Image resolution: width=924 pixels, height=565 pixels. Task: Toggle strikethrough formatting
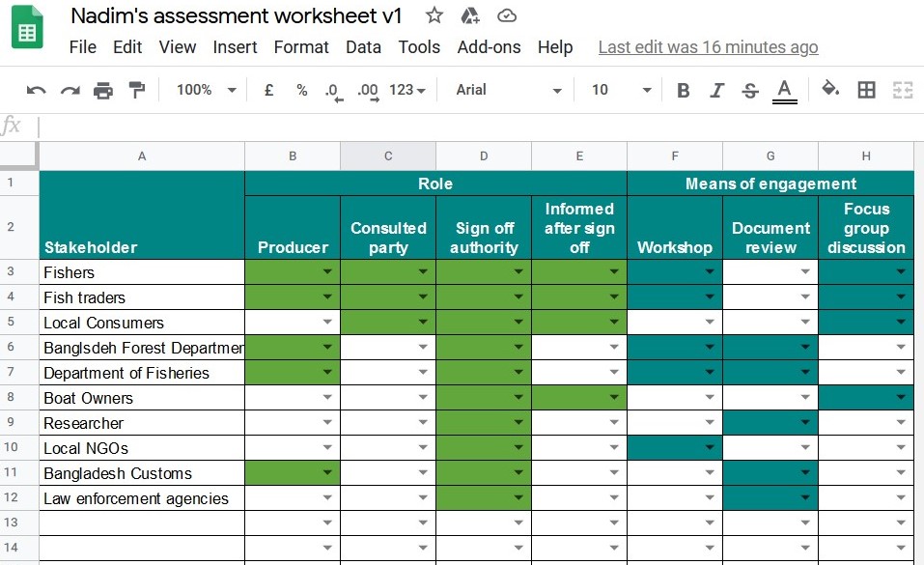pos(750,90)
